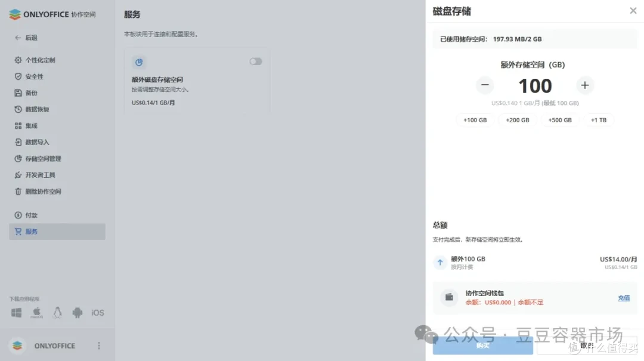Open the ONLYOFFICE profile three-dot menu
Screen dimensions: 644x361
tap(99, 346)
